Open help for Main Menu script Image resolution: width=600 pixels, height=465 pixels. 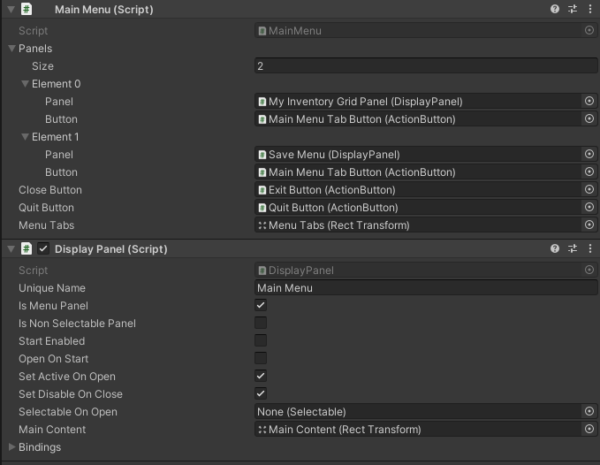click(555, 8)
